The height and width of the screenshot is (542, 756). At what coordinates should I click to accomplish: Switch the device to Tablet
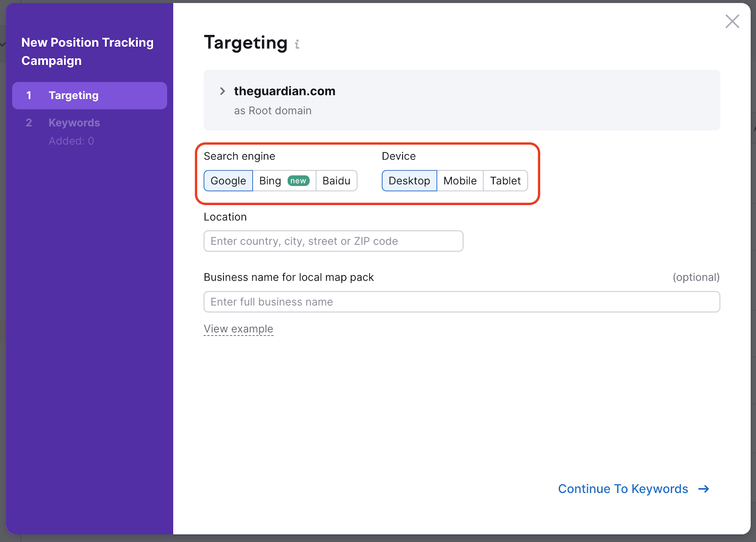click(x=505, y=180)
